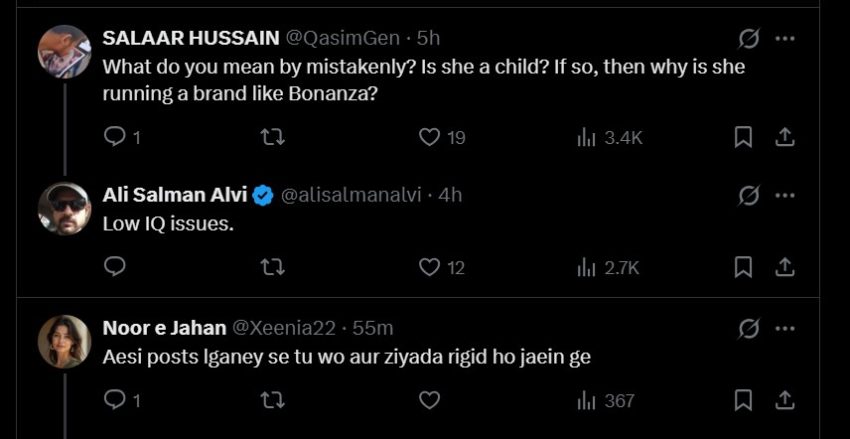Open Grok icon on SALAAR HUSSAIN's tweet

pos(747,38)
